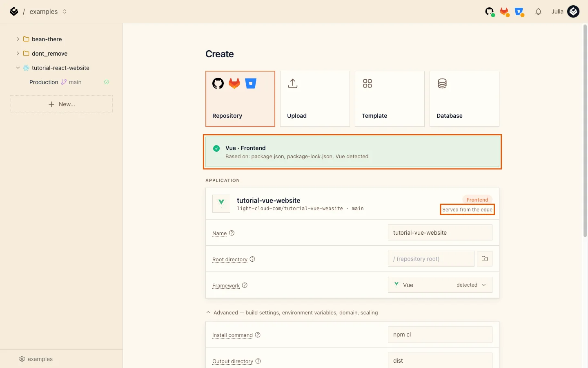Click the help icon next to Framework
Screen dimensions: 588x368
click(245, 285)
